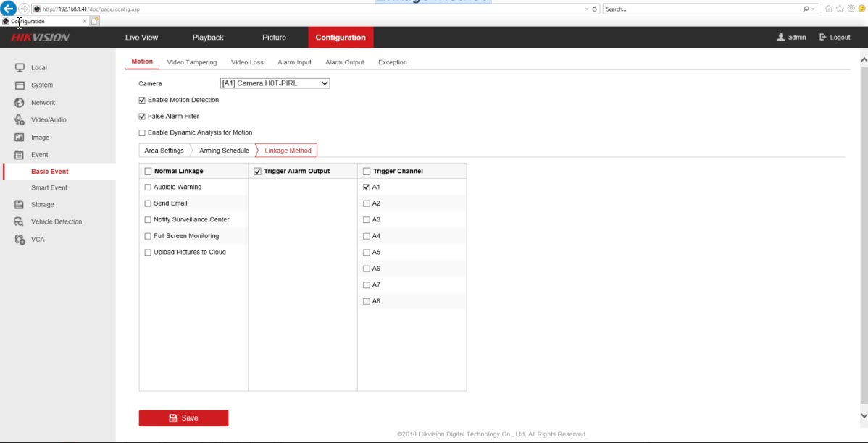This screenshot has width=868, height=443.
Task: Click the browser back arrow button
Action: [9, 9]
